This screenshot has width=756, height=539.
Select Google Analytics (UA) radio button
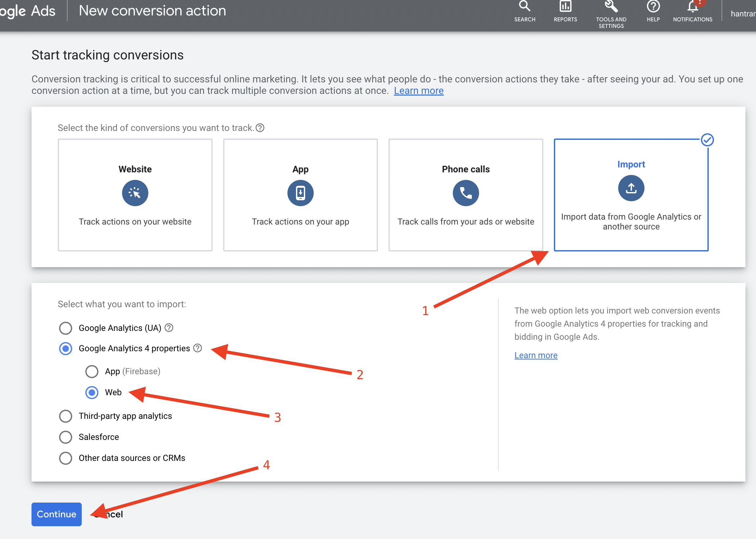pyautogui.click(x=66, y=328)
